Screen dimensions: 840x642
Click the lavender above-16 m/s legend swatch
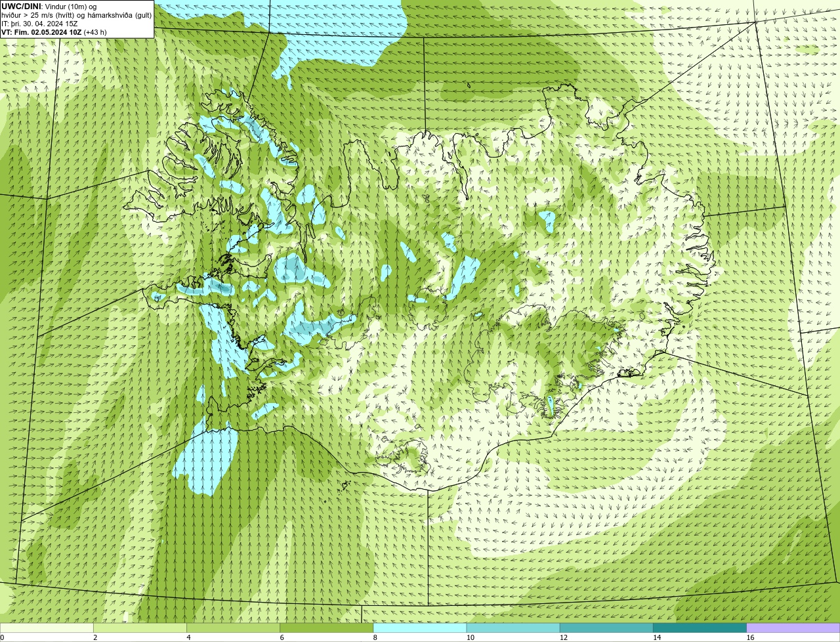[x=793, y=628]
